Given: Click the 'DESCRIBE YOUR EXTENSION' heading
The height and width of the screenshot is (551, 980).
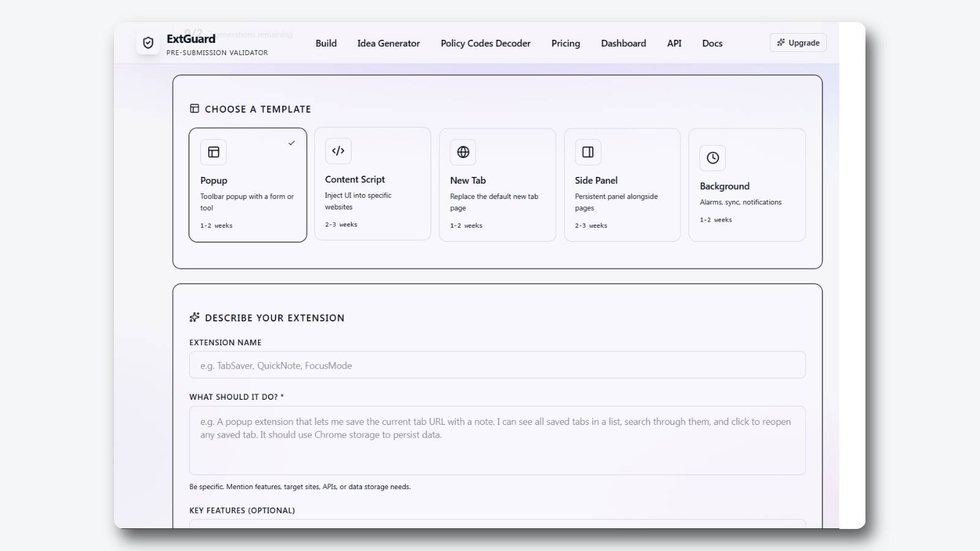Looking at the screenshot, I should click(x=274, y=318).
